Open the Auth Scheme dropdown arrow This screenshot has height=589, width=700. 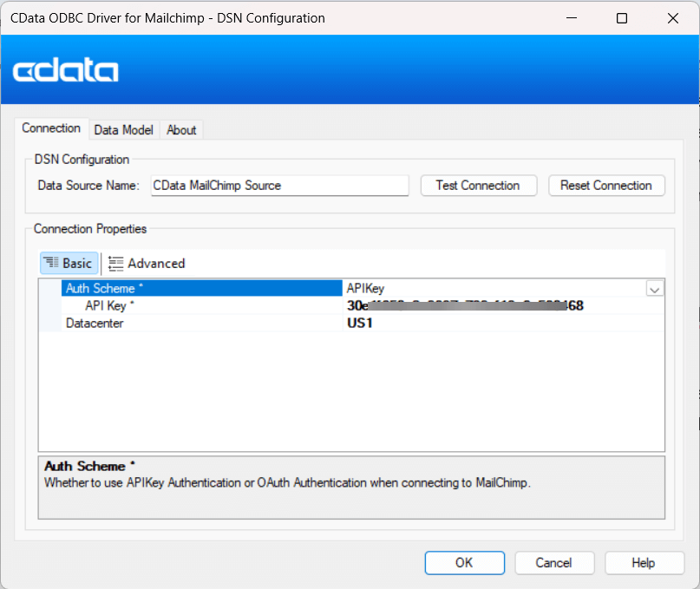[655, 289]
